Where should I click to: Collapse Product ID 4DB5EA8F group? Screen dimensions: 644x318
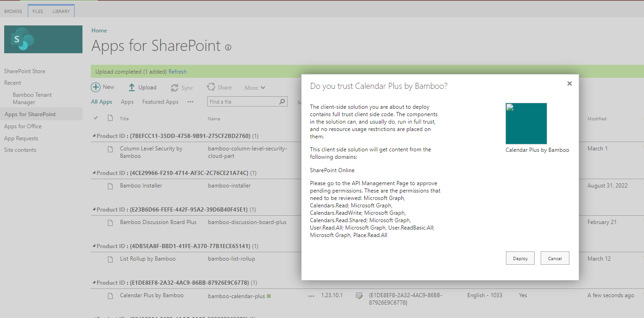[x=94, y=246]
